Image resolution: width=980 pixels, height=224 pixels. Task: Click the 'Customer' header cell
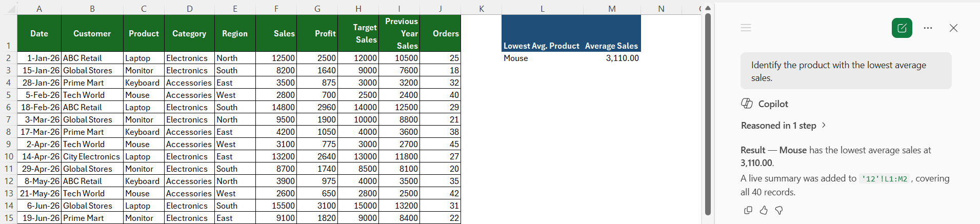tap(92, 33)
